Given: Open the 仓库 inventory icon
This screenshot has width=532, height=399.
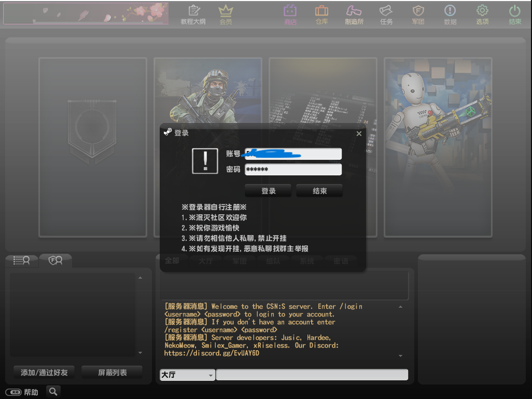Looking at the screenshot, I should [321, 15].
